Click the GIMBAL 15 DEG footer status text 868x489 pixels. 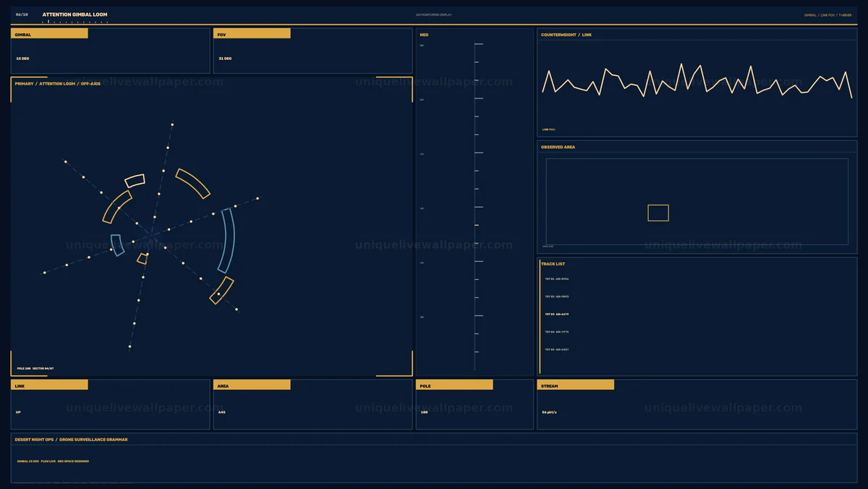53,461
